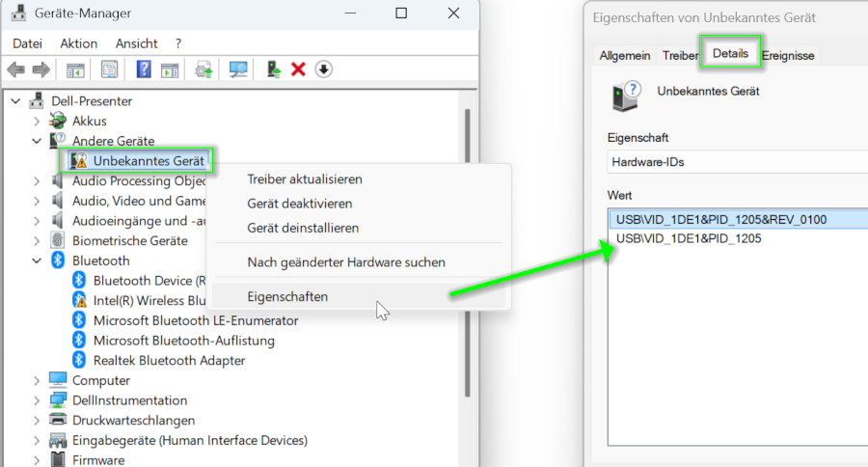Switch to the Ereignisse tab

click(788, 55)
